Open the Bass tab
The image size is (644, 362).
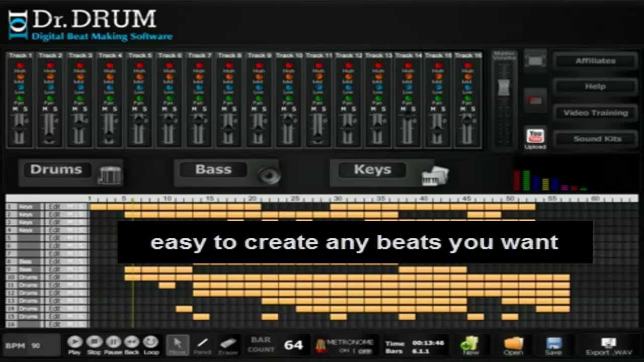[x=213, y=170]
